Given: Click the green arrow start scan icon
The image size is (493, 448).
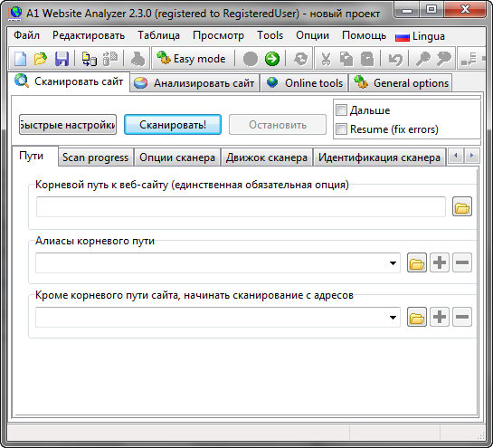Looking at the screenshot, I should 272,59.
